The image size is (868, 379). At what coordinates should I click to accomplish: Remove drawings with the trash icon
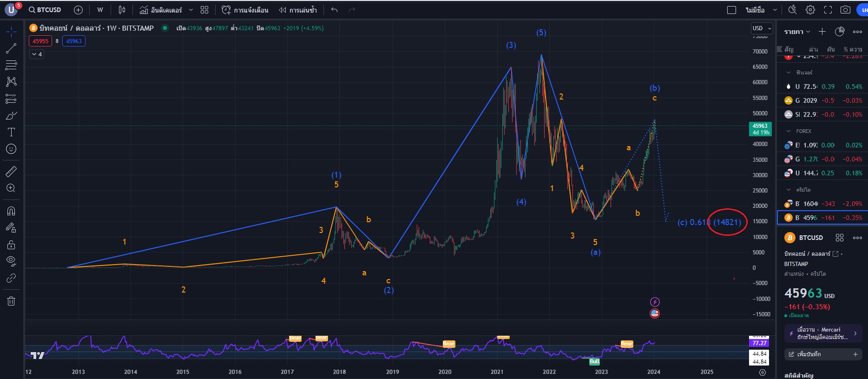point(11,301)
